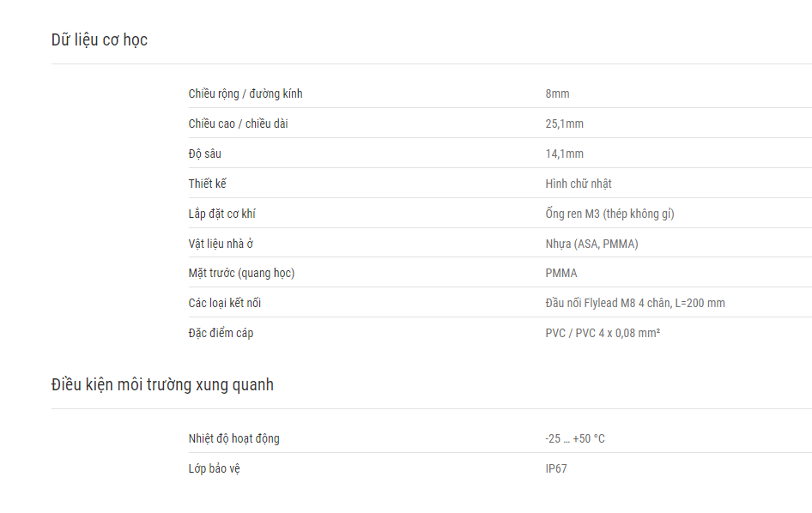The height and width of the screenshot is (513, 812).
Task: Click the 'Điều kiện môi trường xung quanh' heading
Action: pos(162,384)
